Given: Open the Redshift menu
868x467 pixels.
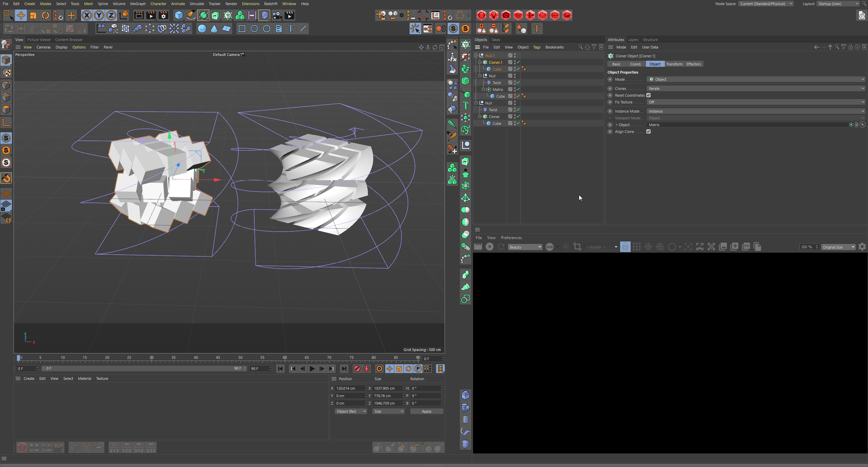Looking at the screenshot, I should tap(271, 4).
